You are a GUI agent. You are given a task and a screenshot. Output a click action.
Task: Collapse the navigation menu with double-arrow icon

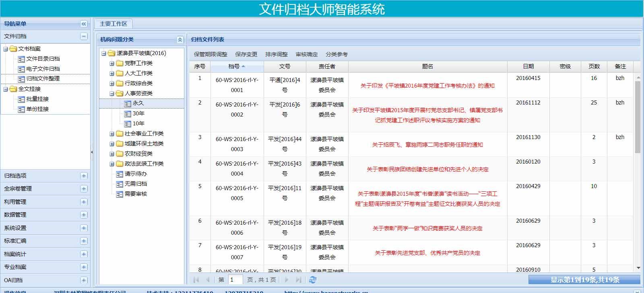click(x=84, y=24)
